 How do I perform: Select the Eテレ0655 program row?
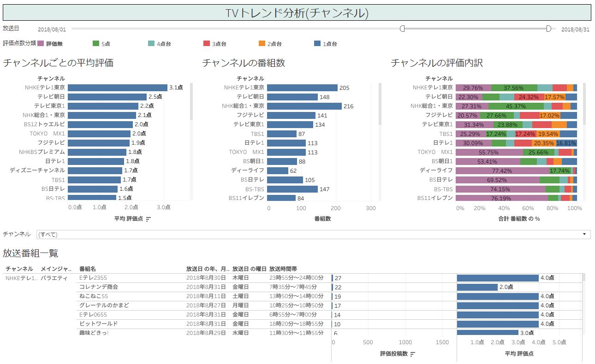(x=93, y=314)
